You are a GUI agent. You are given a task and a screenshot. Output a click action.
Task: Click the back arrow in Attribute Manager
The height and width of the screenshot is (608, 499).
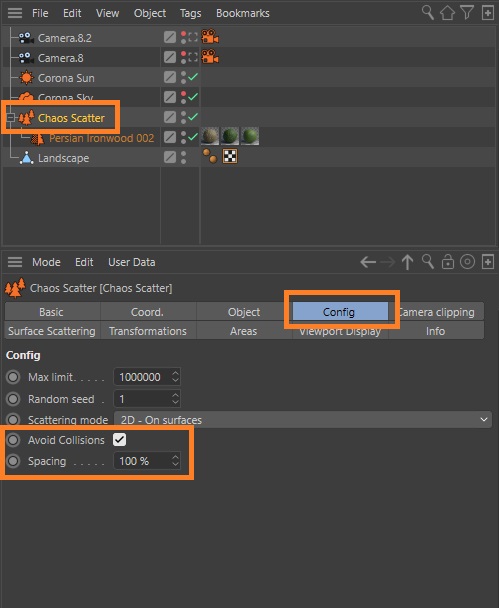tap(368, 262)
